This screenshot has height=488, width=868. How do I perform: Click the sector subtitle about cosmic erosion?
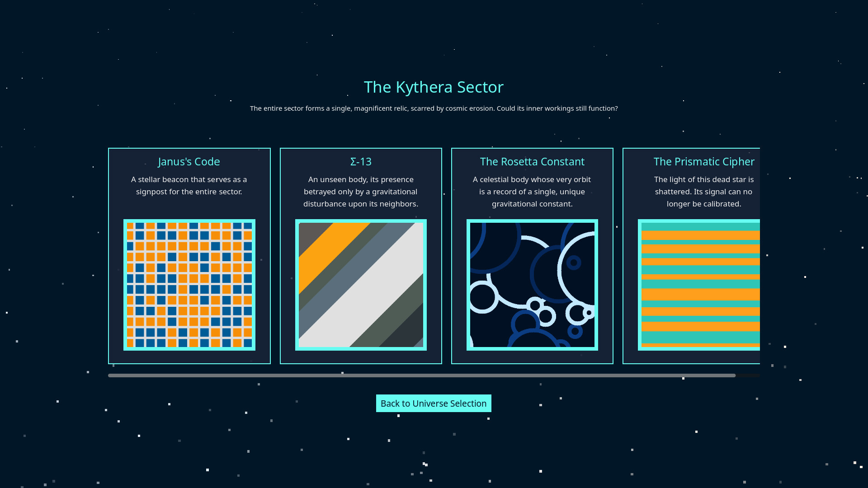(x=434, y=108)
